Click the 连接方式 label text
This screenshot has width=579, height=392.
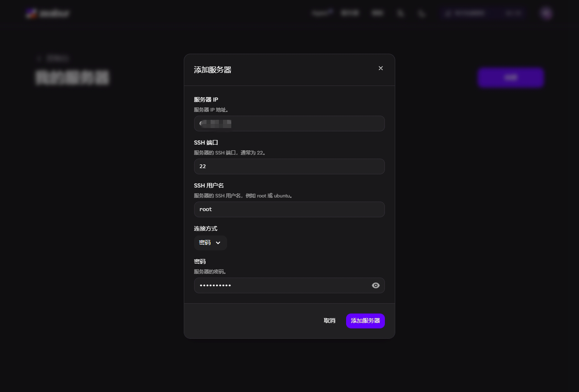point(206,228)
